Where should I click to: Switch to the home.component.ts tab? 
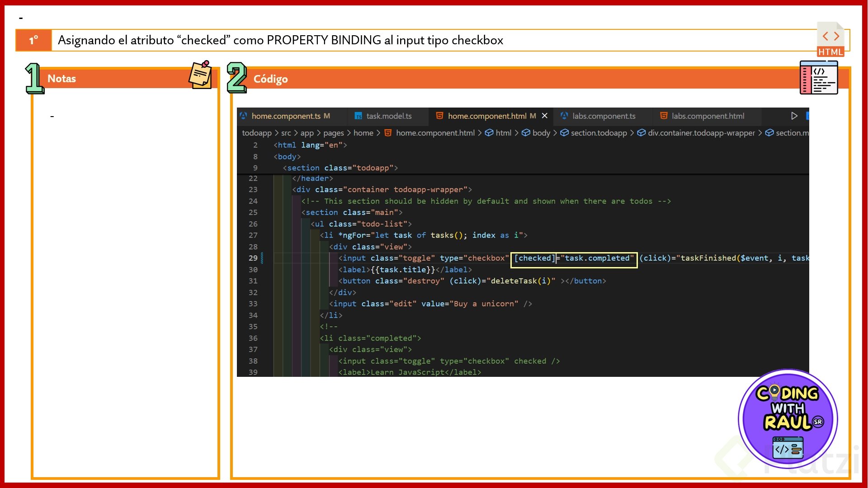[x=286, y=116]
